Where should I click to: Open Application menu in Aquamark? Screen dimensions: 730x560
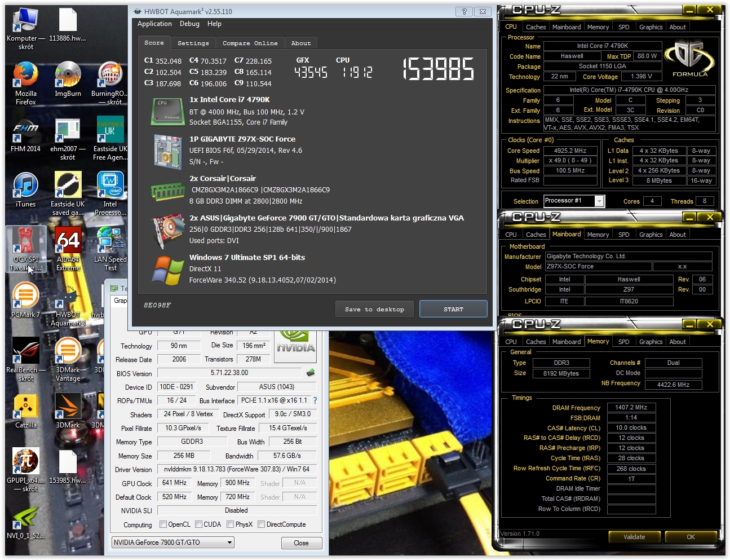click(x=154, y=24)
